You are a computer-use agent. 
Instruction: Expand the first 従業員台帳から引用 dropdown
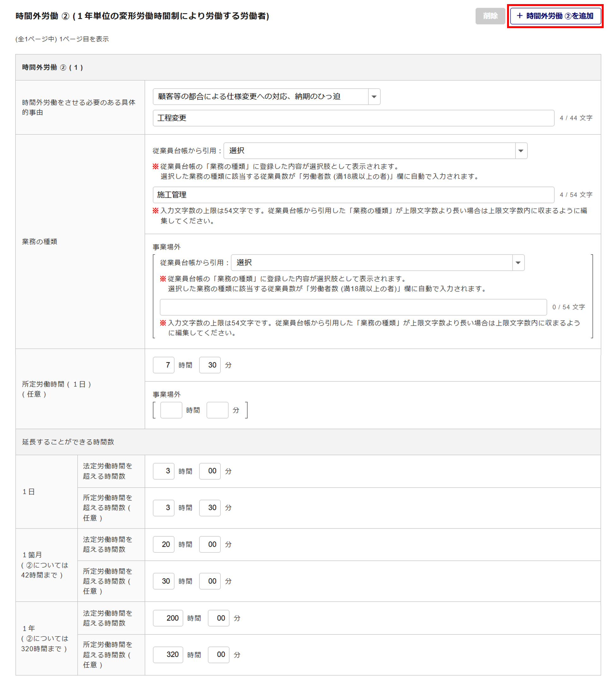point(375,151)
